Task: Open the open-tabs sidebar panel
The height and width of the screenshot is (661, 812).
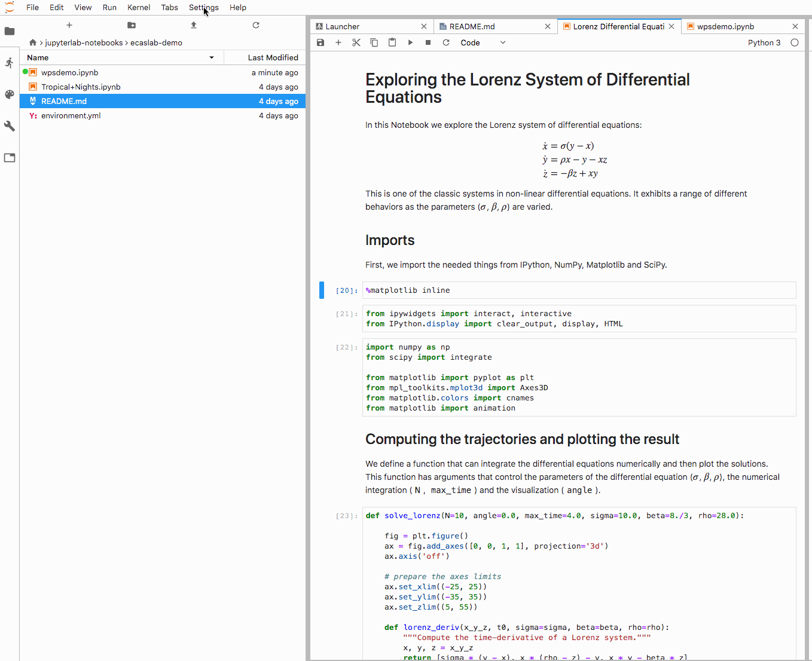Action: click(10, 158)
